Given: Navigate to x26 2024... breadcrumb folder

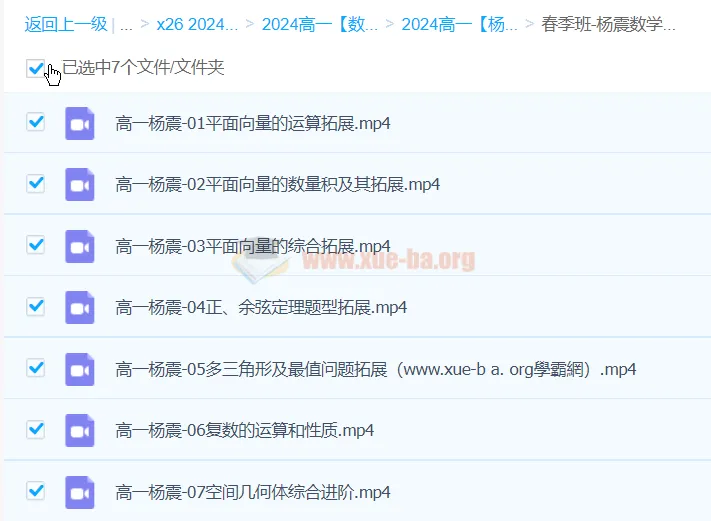Looking at the screenshot, I should click(197, 25).
